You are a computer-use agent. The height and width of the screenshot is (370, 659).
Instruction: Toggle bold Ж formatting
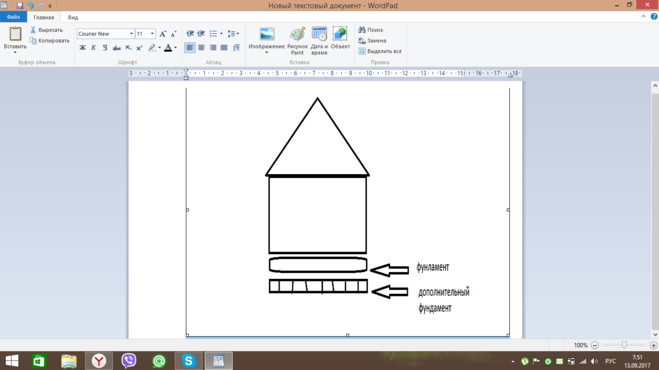(82, 48)
